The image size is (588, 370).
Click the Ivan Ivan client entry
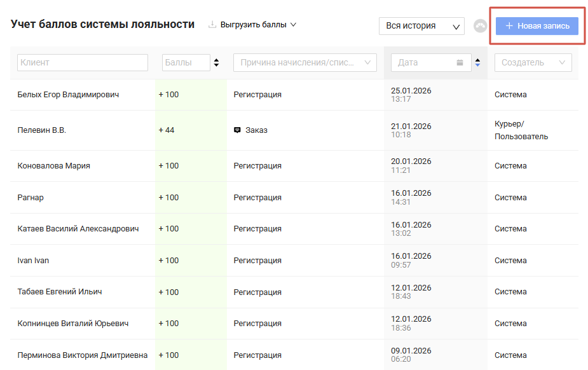pos(33,261)
